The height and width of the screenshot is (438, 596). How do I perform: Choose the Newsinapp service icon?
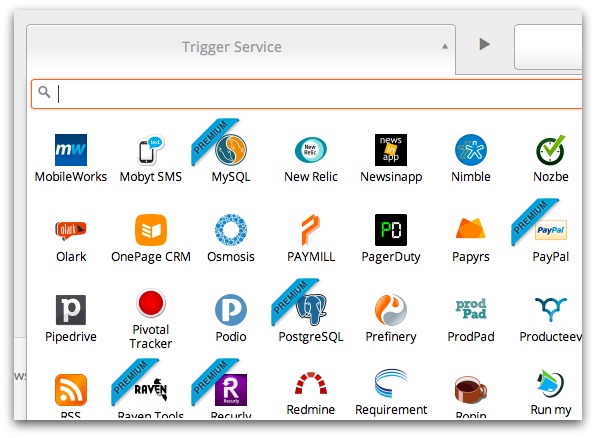coord(391,150)
